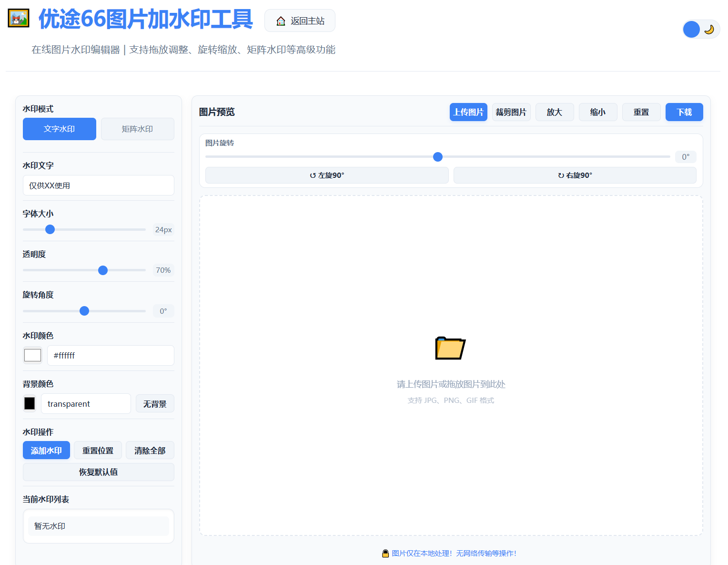Click the 无背景 button
This screenshot has height=565, width=728.
click(x=155, y=403)
